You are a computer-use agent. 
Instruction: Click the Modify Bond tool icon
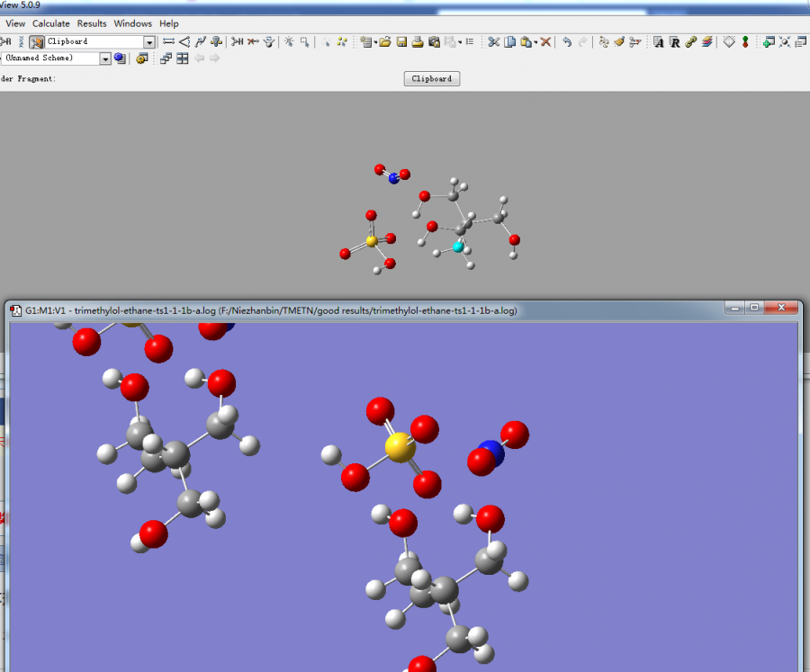coord(168,41)
